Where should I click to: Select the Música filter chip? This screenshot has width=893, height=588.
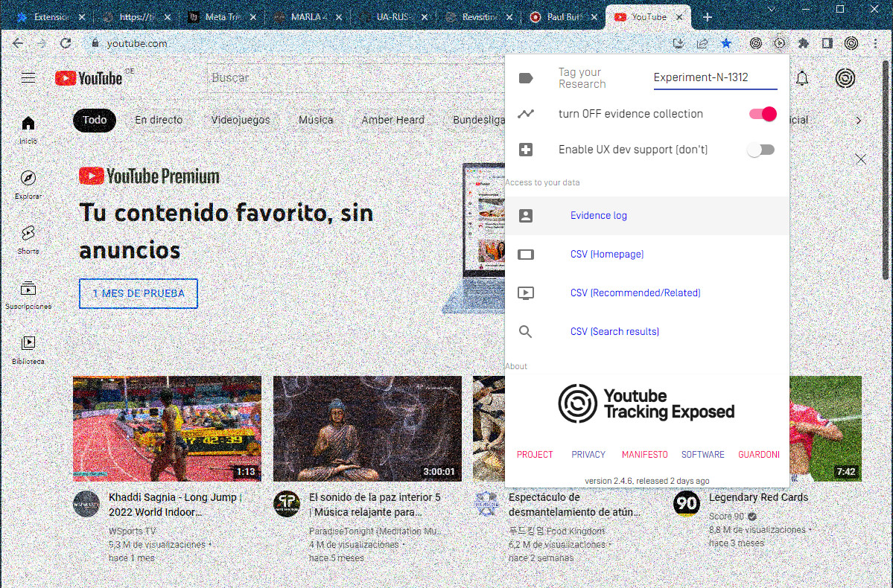[316, 120]
